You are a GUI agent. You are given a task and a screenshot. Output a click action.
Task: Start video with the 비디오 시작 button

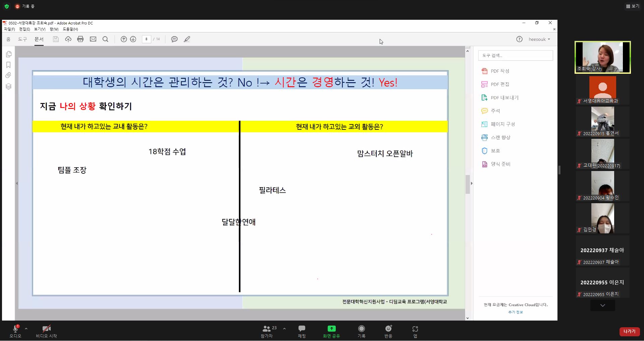46,330
